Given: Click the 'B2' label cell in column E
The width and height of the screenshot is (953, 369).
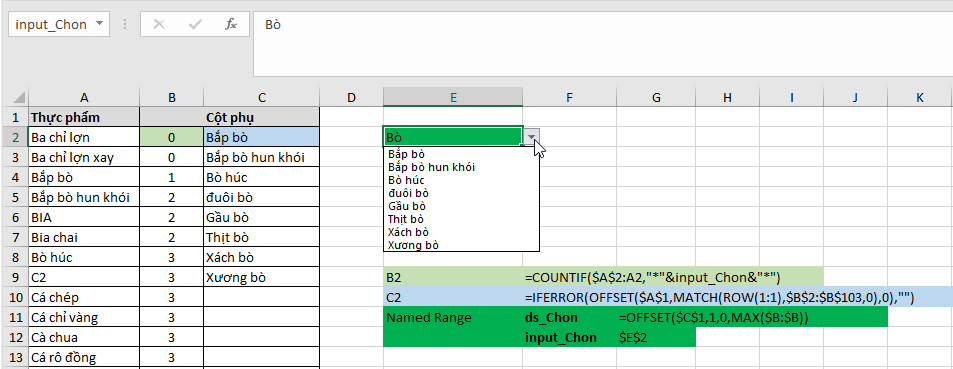Looking at the screenshot, I should coord(453,277).
